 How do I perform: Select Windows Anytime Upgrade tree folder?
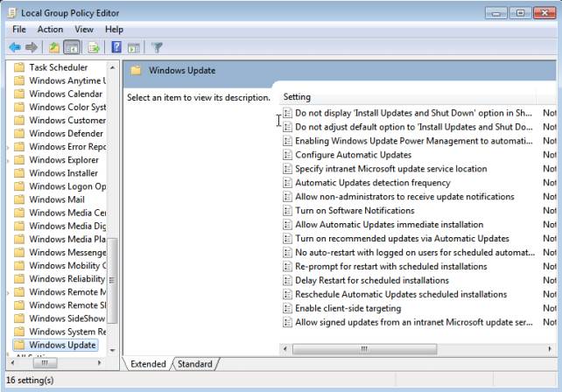click(67, 80)
